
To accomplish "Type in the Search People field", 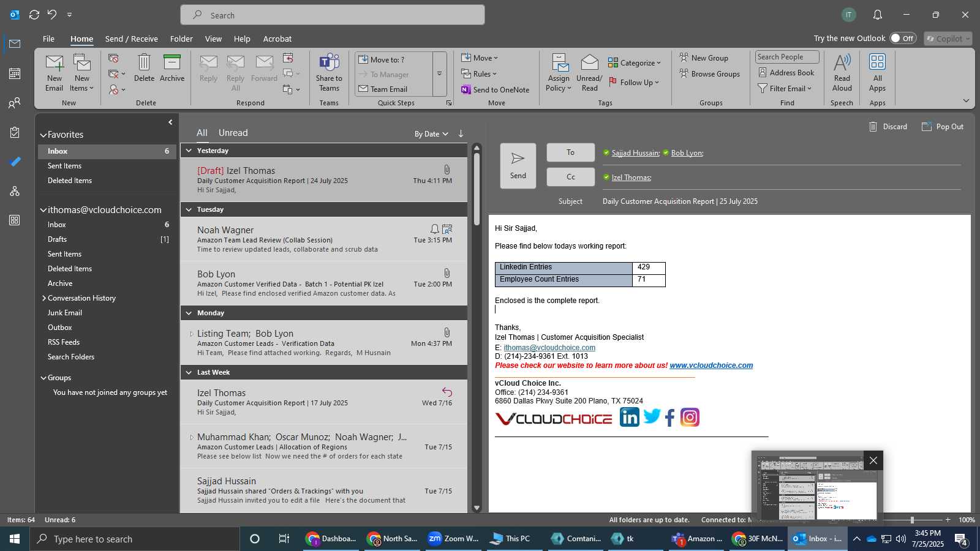I will point(787,57).
